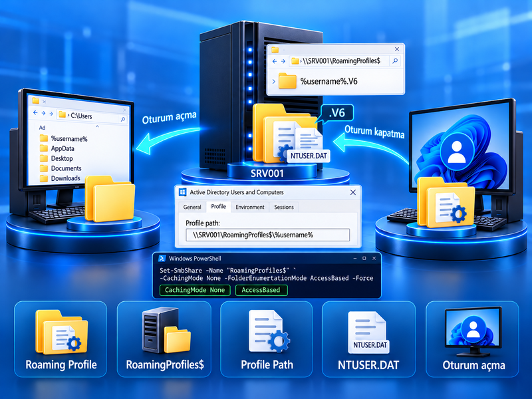
Task: Click the Oturum kapatma label
Action: (x=374, y=132)
